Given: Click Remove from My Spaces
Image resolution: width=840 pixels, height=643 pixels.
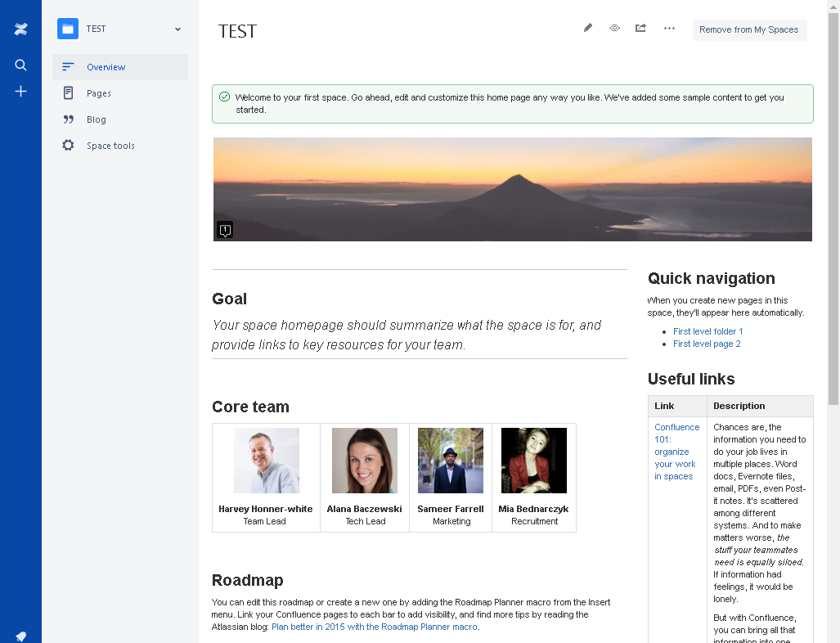Looking at the screenshot, I should coord(749,29).
